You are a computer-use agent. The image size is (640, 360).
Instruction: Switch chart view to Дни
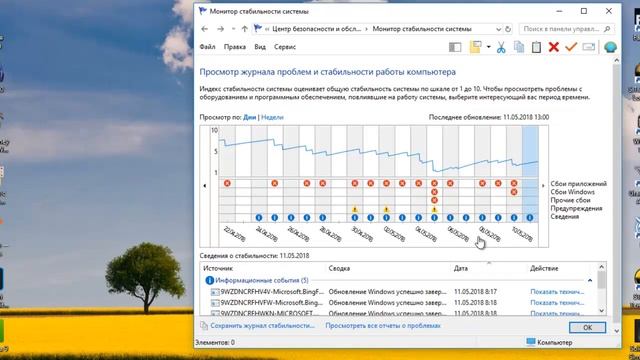(249, 117)
